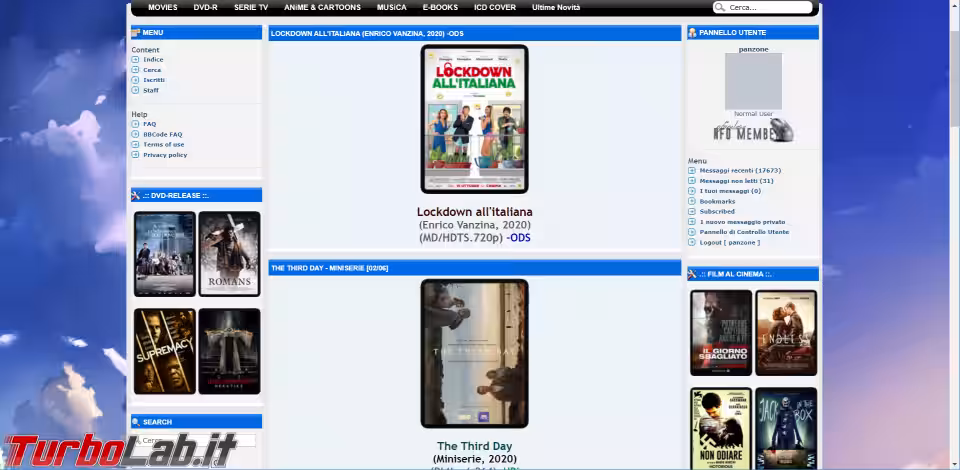Open the FAQ link under Help
The image size is (960, 470).
pos(149,124)
